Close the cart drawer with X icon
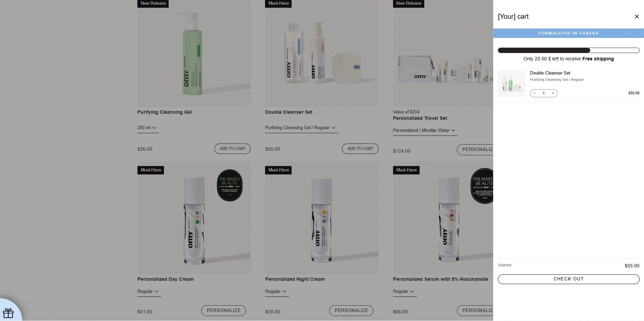Image resolution: width=644 pixels, height=321 pixels. tap(636, 16)
